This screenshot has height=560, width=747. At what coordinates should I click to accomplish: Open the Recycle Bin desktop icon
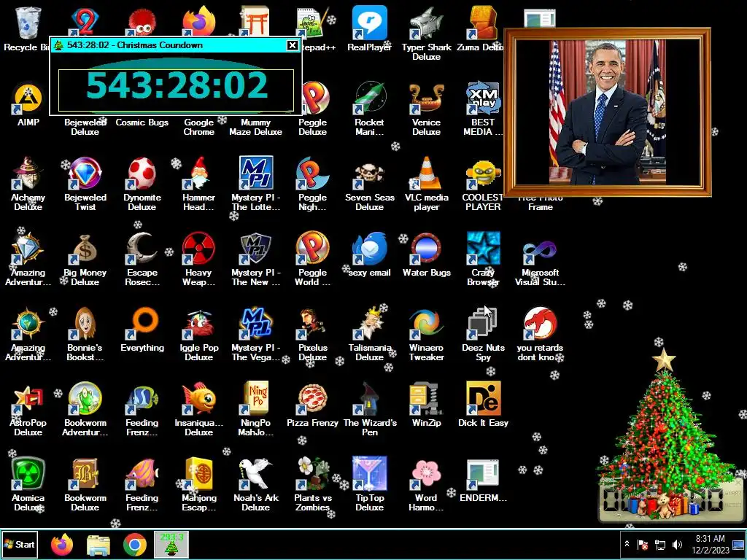(x=28, y=23)
